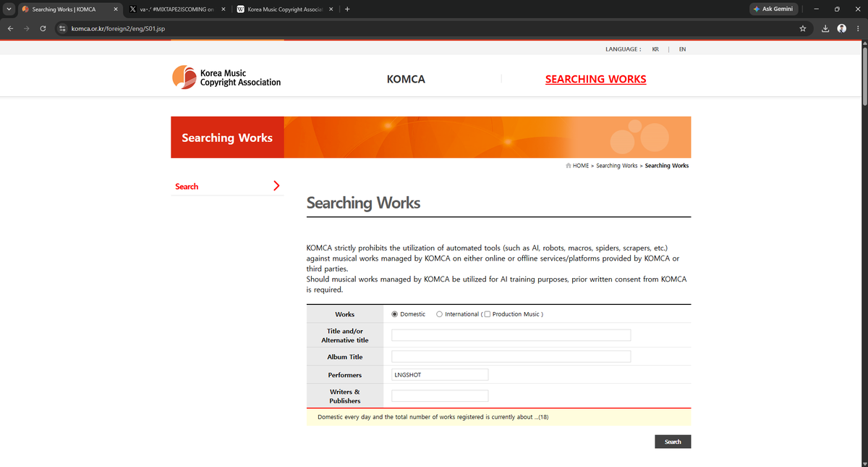
Task: Open Chrome three-dot menu
Action: tap(857, 28)
